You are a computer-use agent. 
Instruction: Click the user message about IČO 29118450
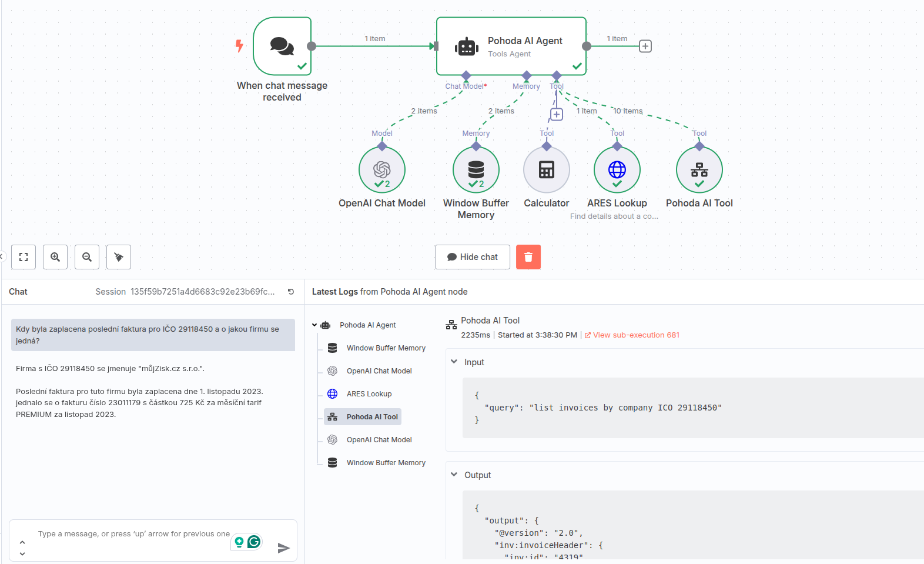point(153,335)
